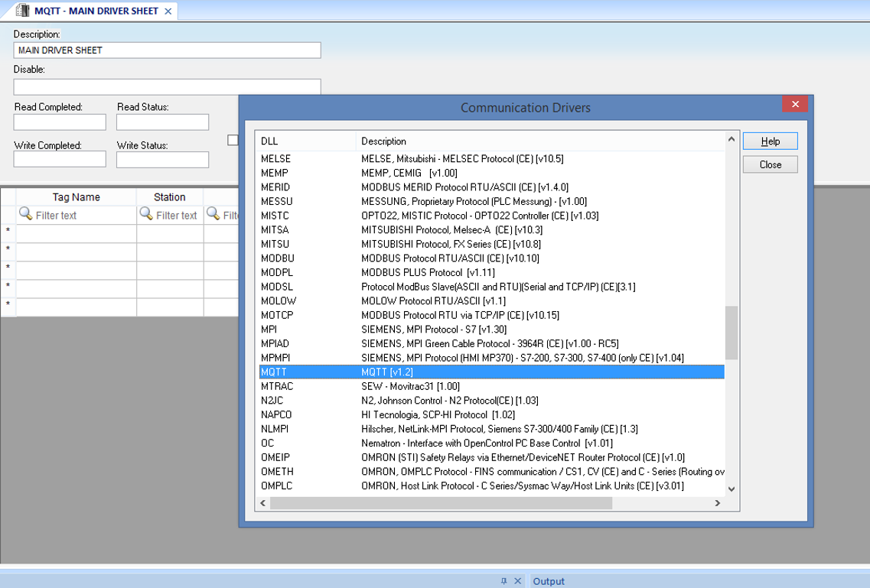Click the Help button in dialog
This screenshot has width=870, height=588.
point(770,141)
